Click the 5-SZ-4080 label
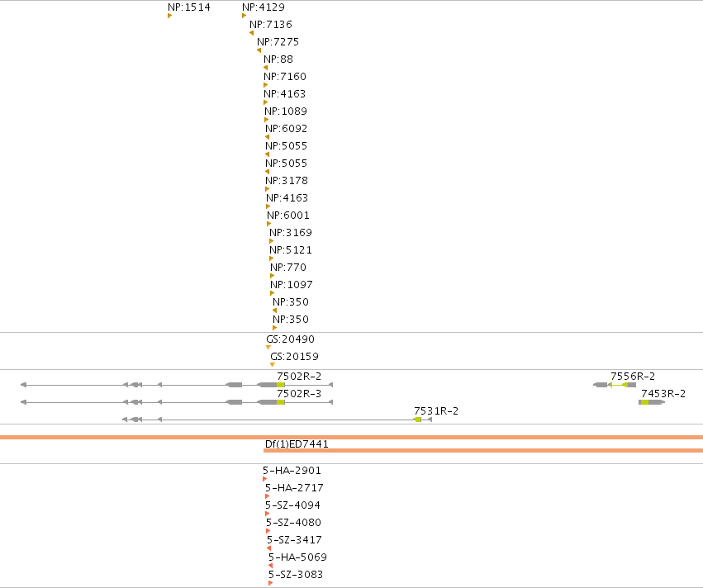703x588 pixels. pyautogui.click(x=293, y=523)
